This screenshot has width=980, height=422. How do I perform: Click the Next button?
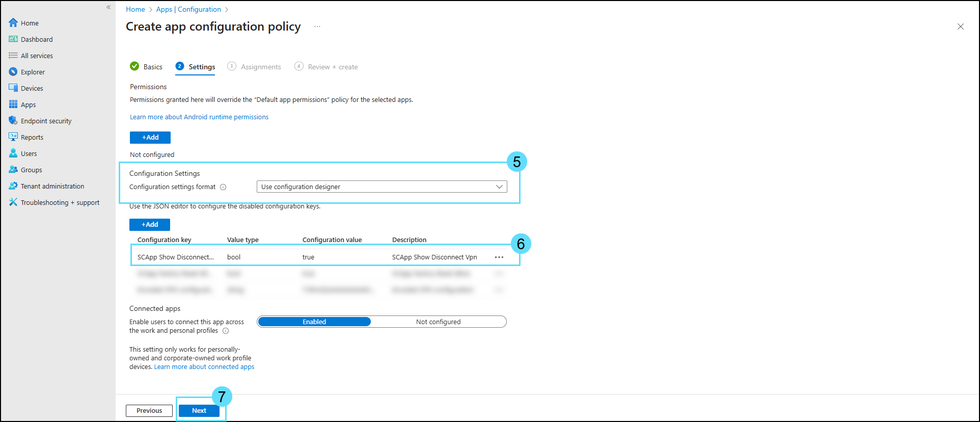199,411
